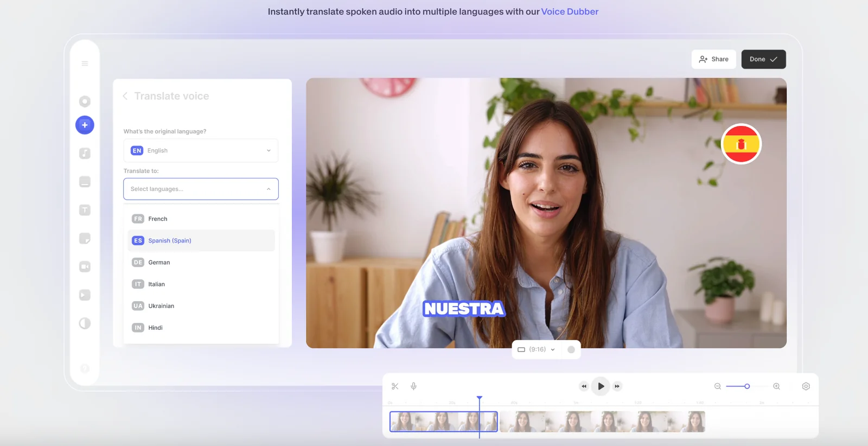Click the fast-forward button
868x446 pixels.
(617, 386)
